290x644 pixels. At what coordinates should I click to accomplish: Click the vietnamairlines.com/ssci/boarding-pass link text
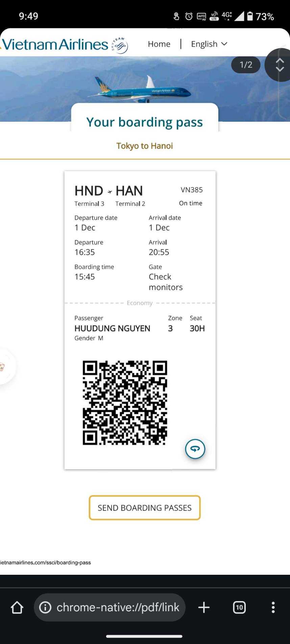(x=45, y=562)
